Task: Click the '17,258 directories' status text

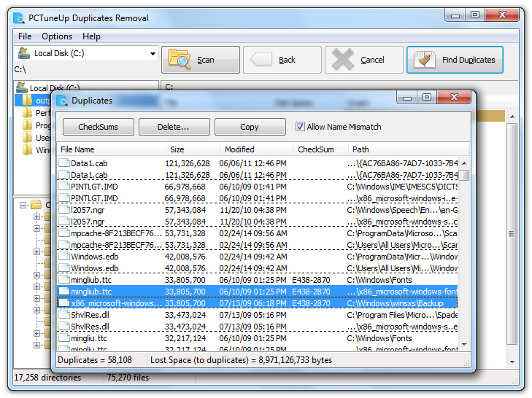Action: pos(47,378)
